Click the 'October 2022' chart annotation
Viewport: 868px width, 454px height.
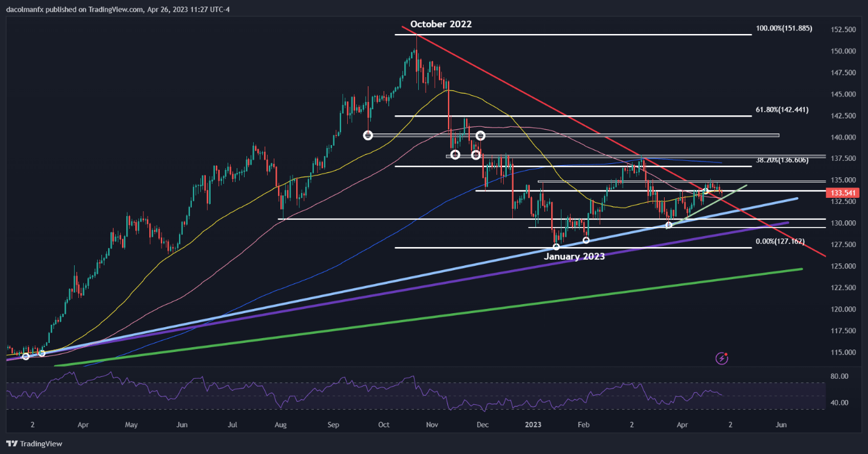tap(441, 24)
